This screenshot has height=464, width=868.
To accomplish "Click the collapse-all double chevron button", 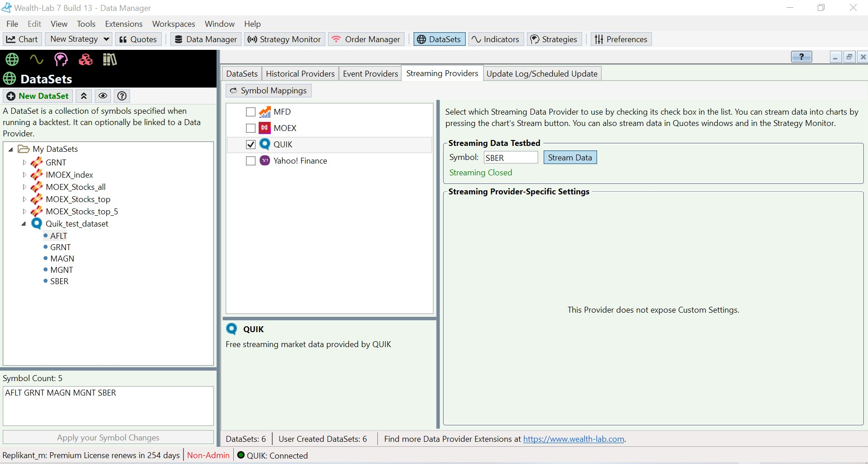I will 84,96.
